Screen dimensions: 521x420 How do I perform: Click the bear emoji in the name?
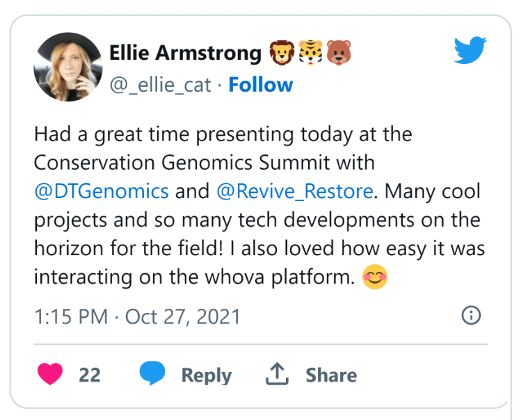[x=339, y=53]
